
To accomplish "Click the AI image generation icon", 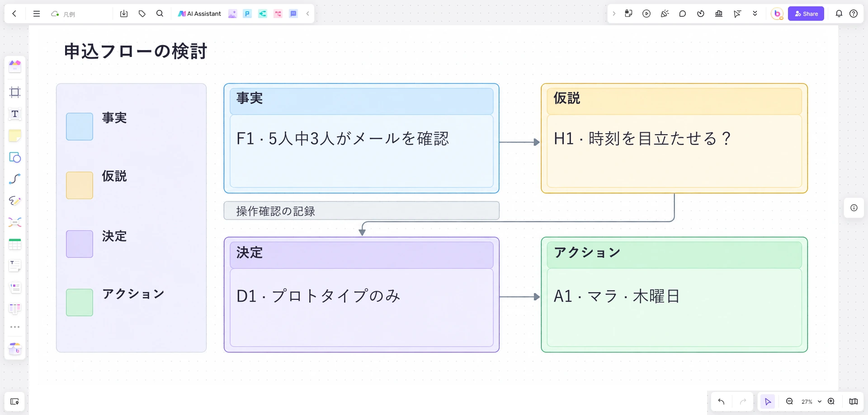I will coord(232,14).
